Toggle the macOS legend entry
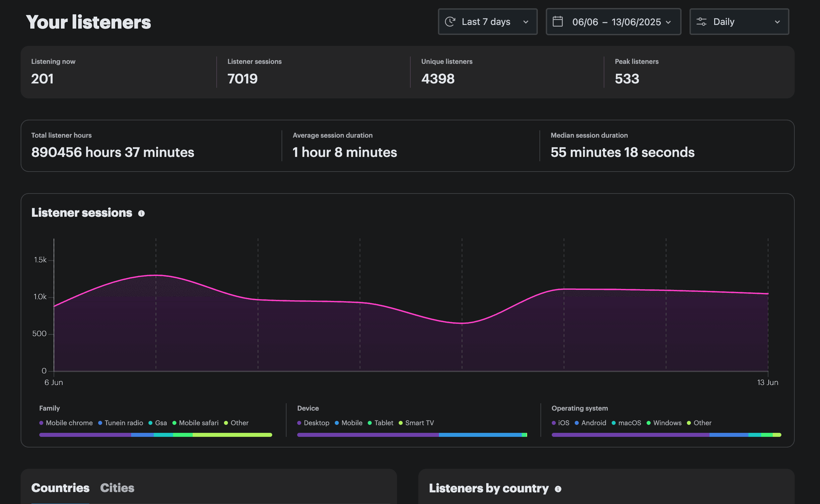The image size is (820, 504). click(x=629, y=423)
